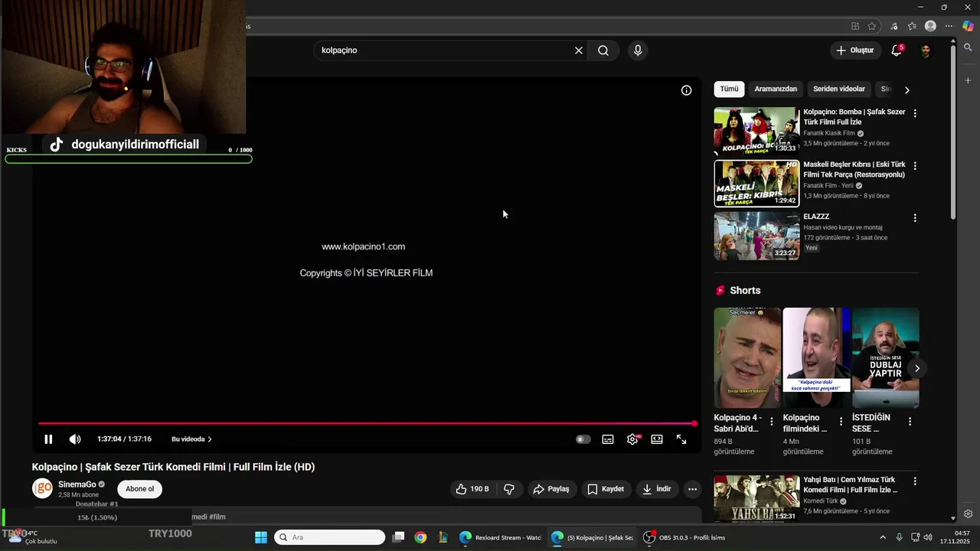
Task: Open Maskeli Beşler Kıbrıs video thumbnail
Action: 756,184
